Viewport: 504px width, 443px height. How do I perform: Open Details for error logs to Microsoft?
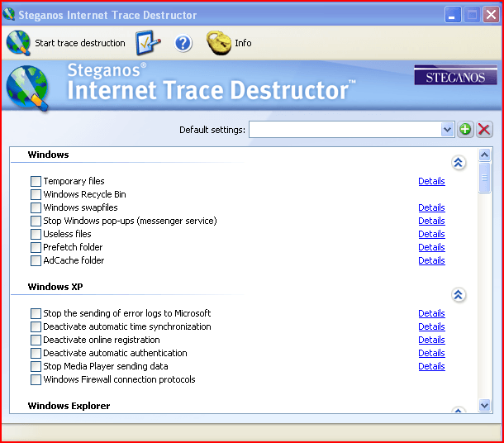coord(431,313)
